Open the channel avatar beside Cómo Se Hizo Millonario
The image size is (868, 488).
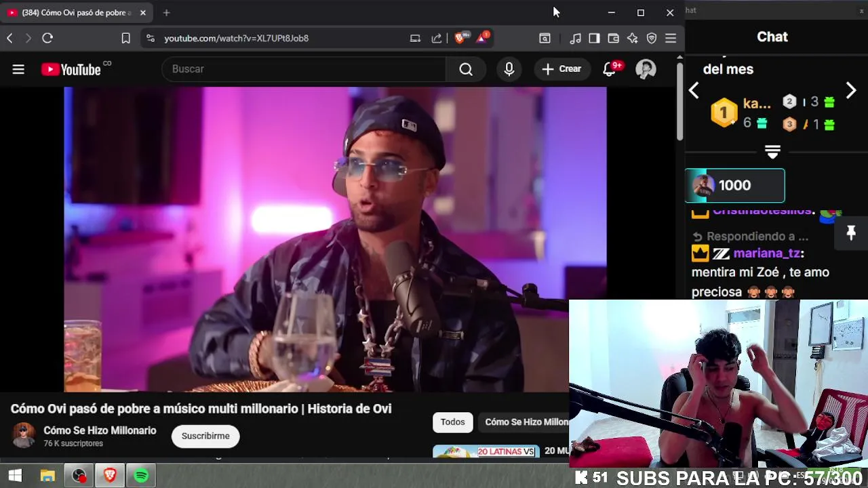coord(24,436)
